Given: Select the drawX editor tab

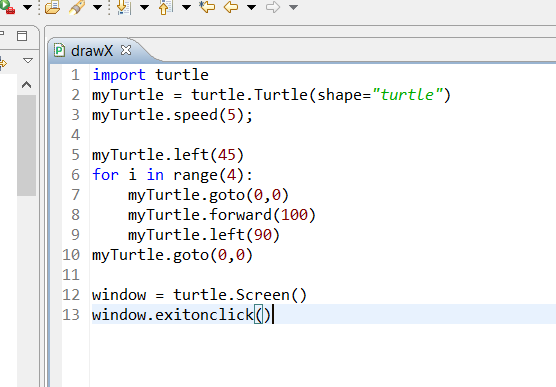Looking at the screenshot, I should pos(92,51).
